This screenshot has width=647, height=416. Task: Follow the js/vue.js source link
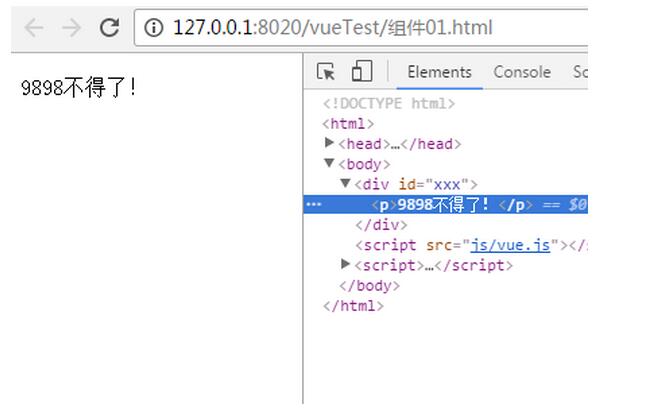(x=510, y=245)
